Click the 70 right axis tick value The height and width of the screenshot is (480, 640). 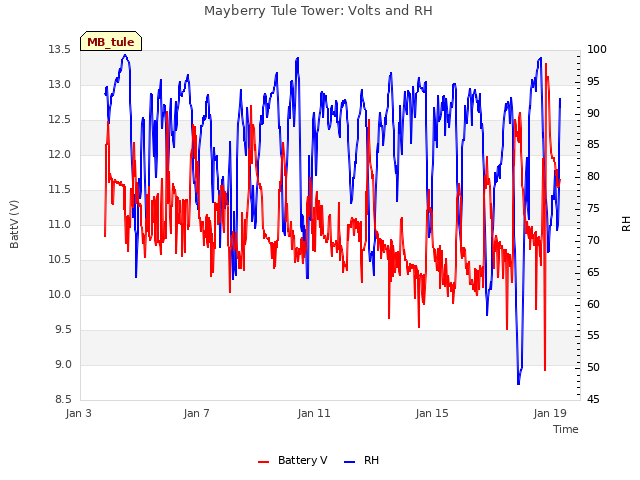coord(593,241)
